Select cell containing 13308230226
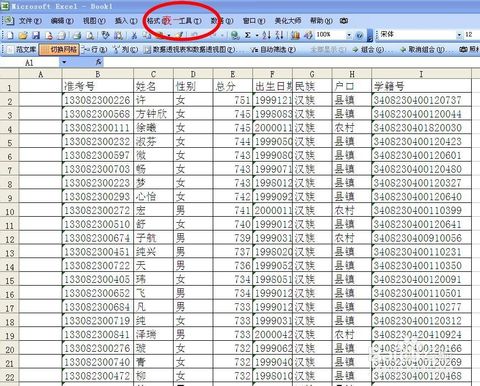Image resolution: width=480 pixels, height=386 pixels. [x=98, y=100]
